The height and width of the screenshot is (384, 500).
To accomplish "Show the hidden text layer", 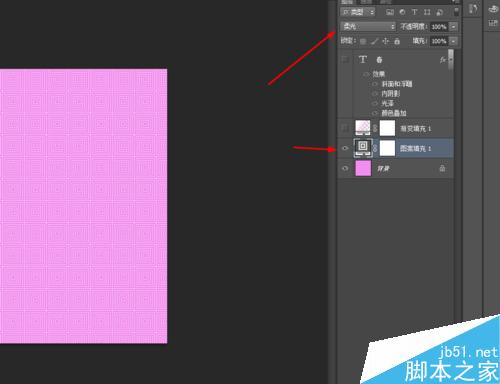I will [x=345, y=60].
